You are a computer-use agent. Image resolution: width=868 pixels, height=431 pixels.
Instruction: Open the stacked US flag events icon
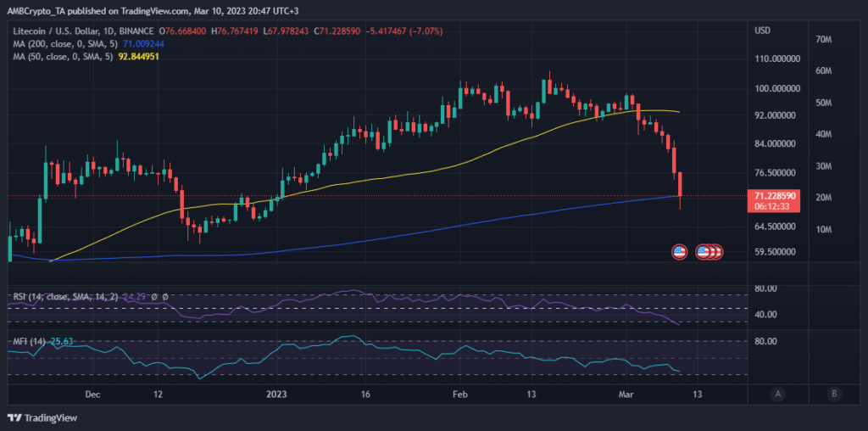[709, 251]
